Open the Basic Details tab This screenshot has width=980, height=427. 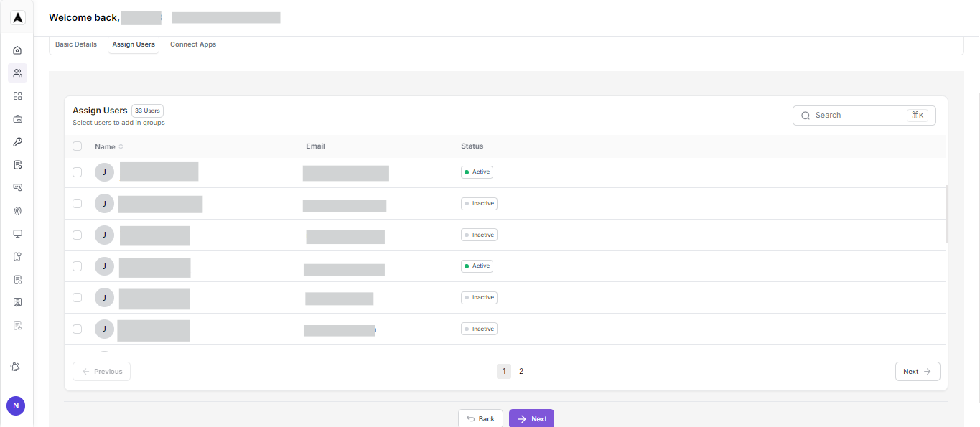click(x=75, y=44)
